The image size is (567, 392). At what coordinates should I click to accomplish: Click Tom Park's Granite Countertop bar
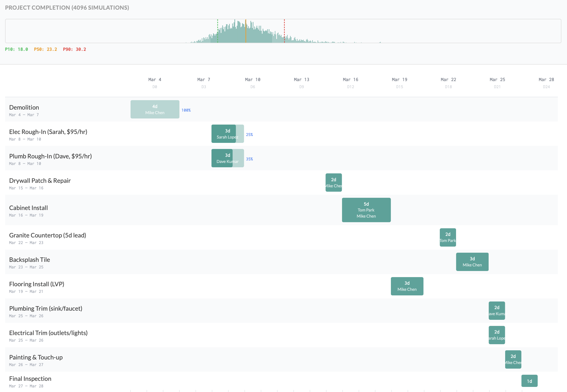(448, 237)
